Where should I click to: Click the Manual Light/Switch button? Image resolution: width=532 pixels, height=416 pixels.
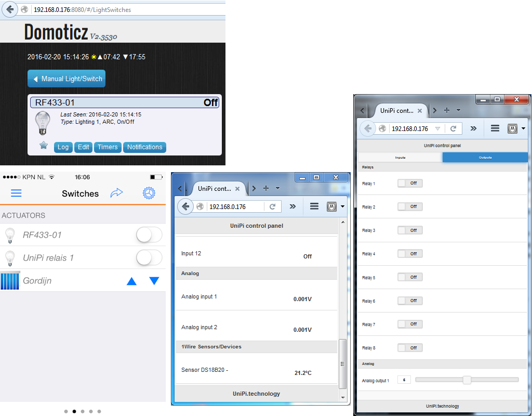(66, 79)
